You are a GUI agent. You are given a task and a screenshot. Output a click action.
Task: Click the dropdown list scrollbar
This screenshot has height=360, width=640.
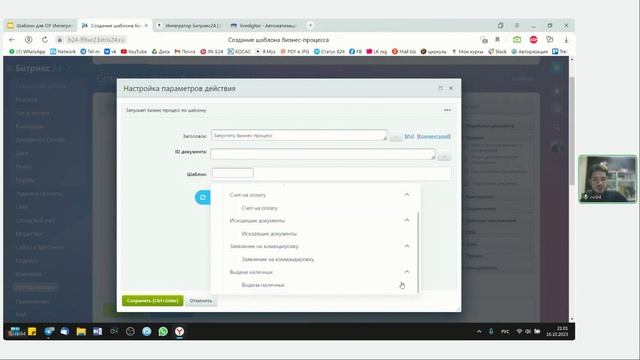click(418, 252)
